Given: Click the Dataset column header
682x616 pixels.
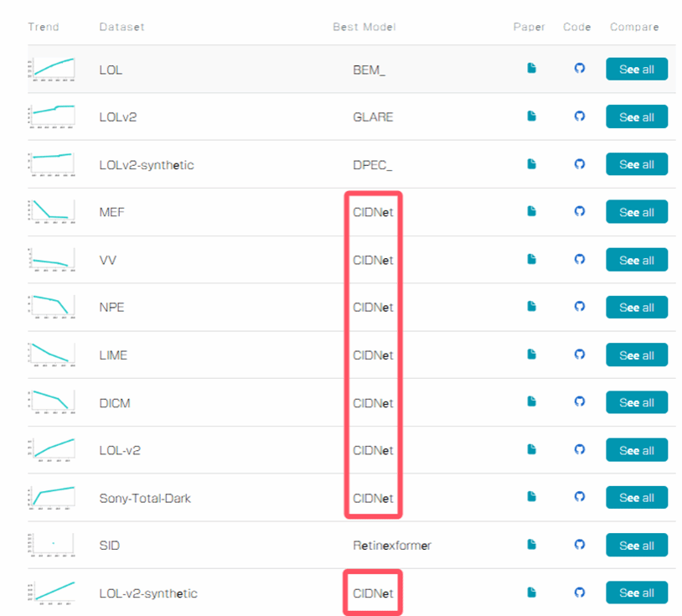Looking at the screenshot, I should click(x=121, y=27).
